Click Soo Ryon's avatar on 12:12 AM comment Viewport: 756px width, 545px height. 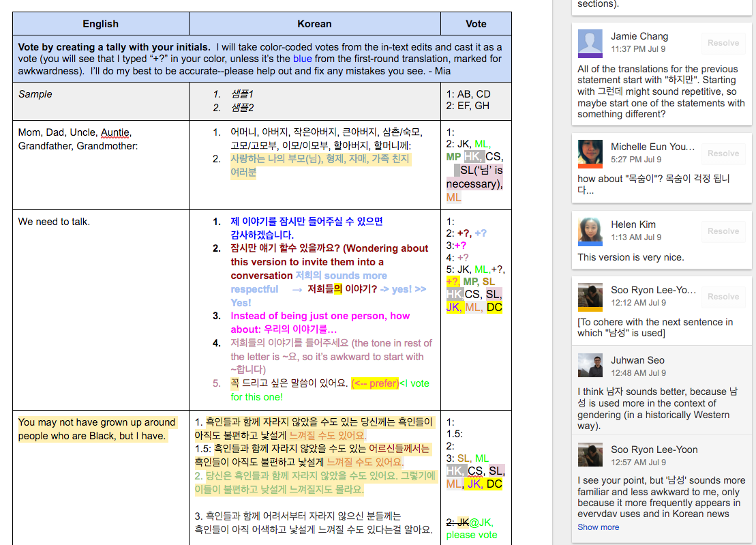pos(590,297)
